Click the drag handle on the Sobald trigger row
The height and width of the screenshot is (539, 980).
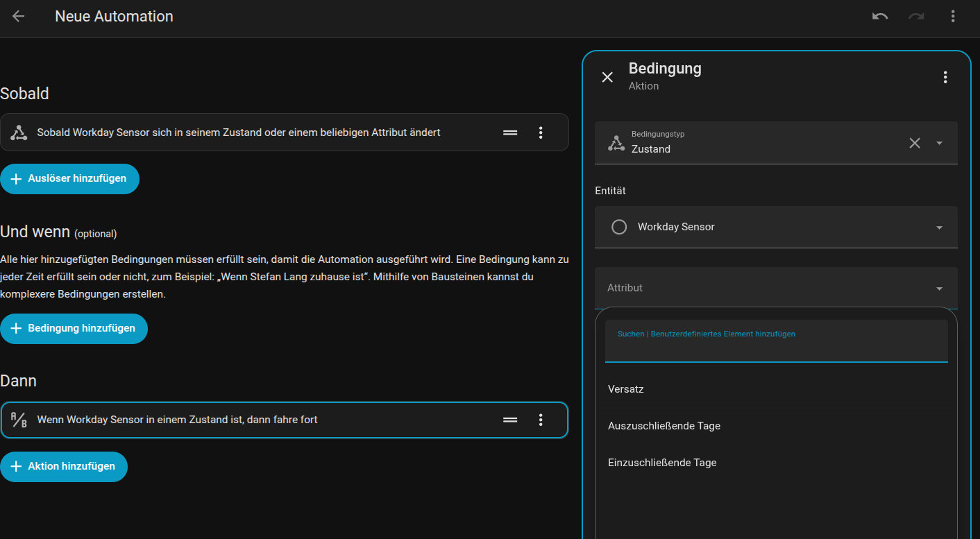pos(510,132)
